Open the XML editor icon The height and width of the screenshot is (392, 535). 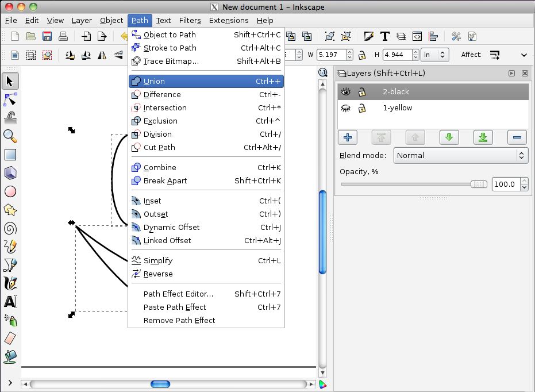pos(417,36)
